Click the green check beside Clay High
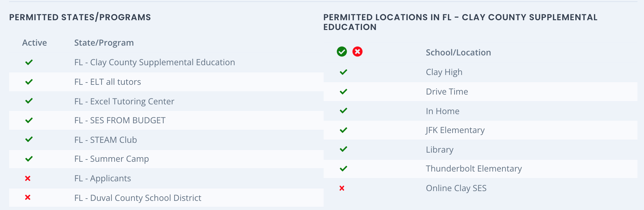Screen dimensions: 644x210 point(343,72)
